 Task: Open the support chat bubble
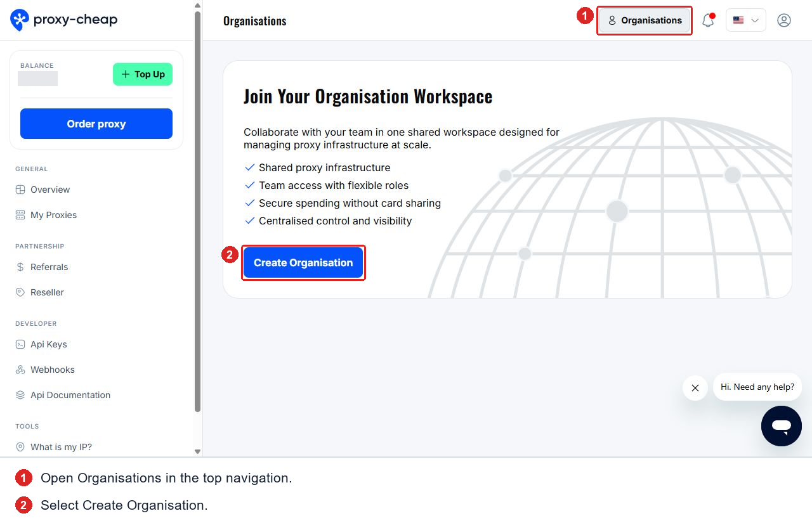[782, 426]
